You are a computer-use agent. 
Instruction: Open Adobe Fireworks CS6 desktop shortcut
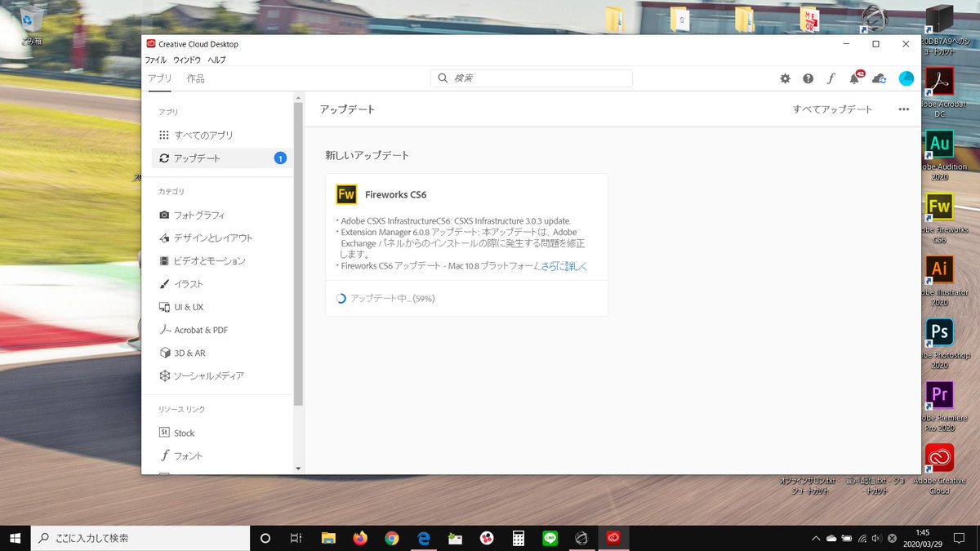pyautogui.click(x=939, y=218)
